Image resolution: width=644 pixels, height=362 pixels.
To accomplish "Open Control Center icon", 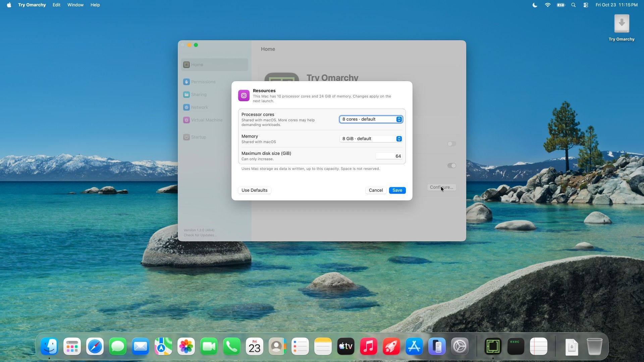I will (586, 5).
